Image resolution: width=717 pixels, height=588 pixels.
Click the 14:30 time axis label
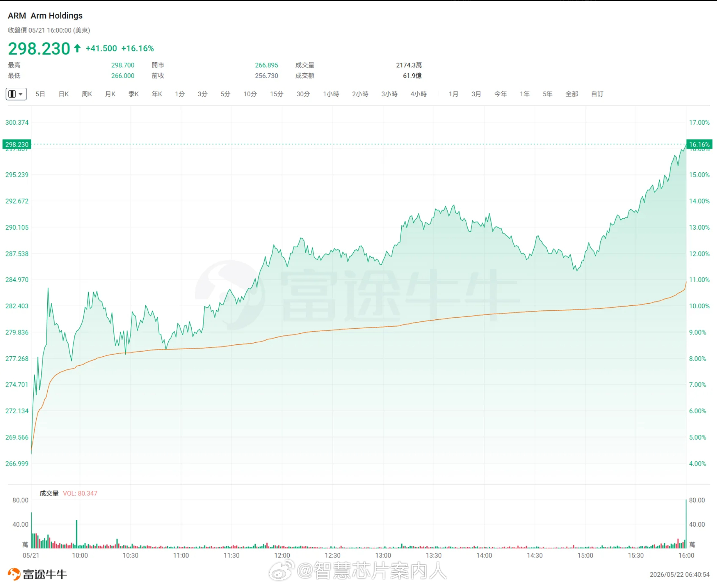click(535, 555)
